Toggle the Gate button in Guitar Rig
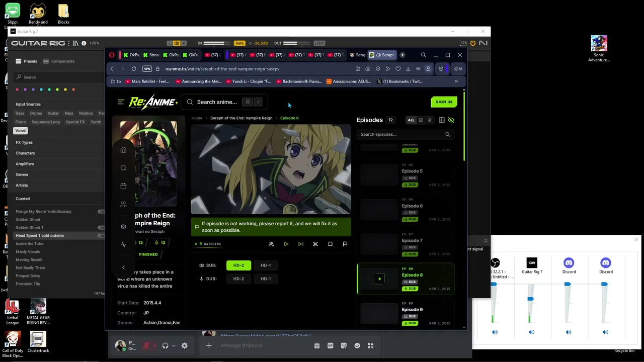 coord(239,43)
